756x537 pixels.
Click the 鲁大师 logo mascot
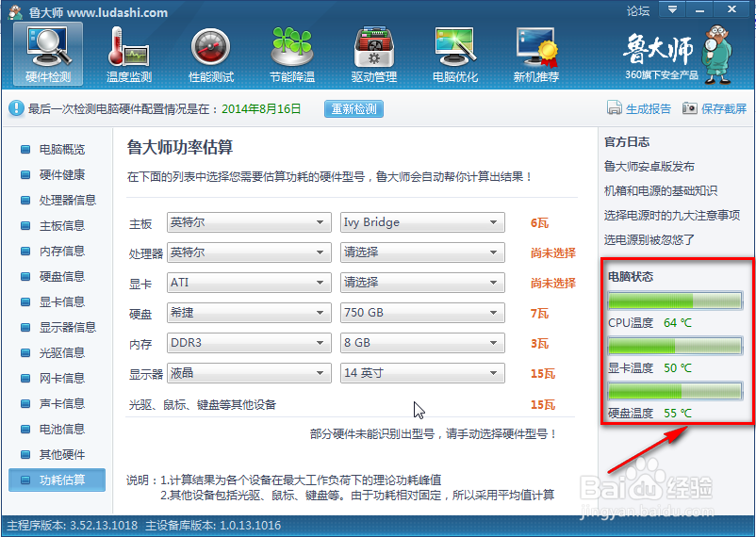717,54
